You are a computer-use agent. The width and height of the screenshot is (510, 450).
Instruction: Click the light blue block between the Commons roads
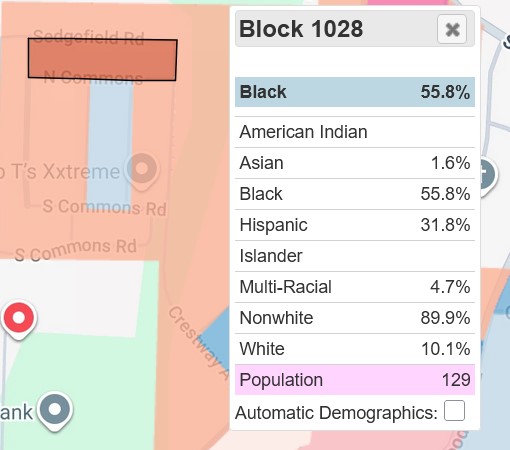point(110,141)
